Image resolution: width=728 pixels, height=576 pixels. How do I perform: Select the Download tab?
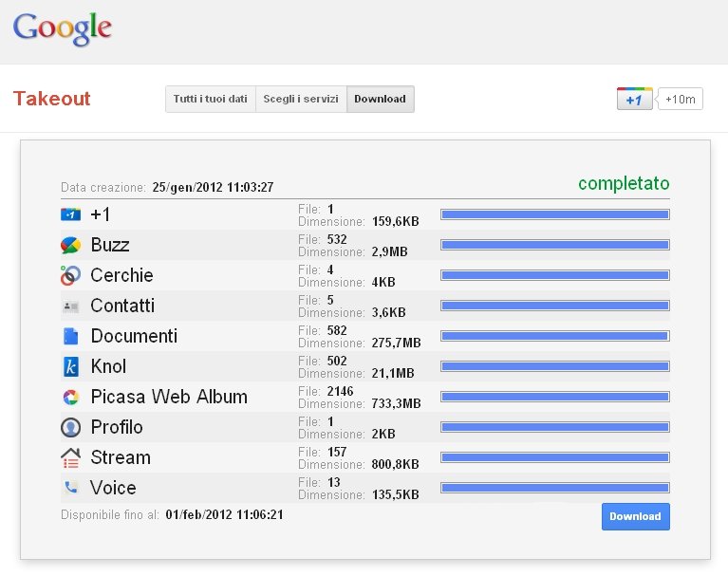pyautogui.click(x=381, y=99)
